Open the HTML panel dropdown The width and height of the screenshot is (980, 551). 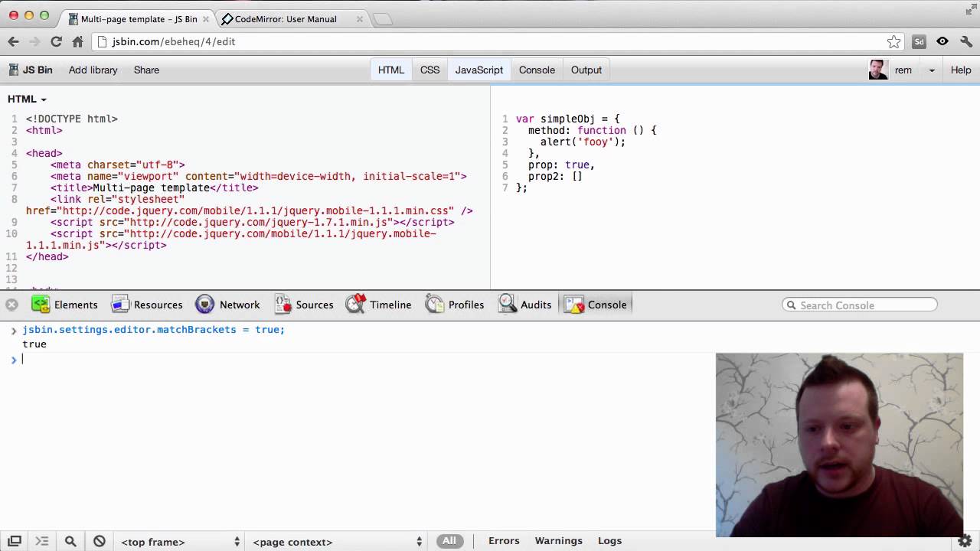(x=27, y=99)
